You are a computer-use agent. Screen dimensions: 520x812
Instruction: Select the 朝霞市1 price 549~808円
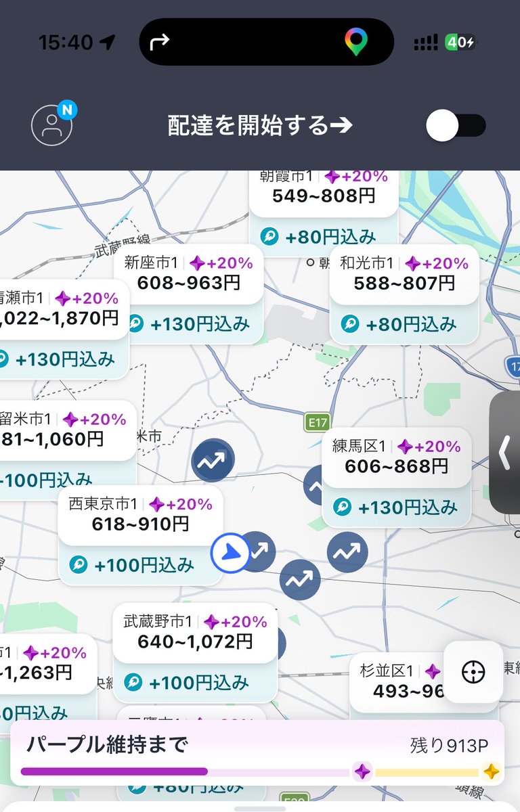click(x=324, y=196)
